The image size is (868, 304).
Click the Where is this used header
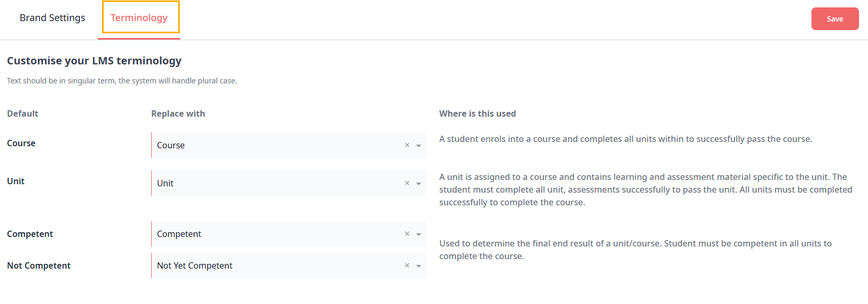click(x=477, y=113)
